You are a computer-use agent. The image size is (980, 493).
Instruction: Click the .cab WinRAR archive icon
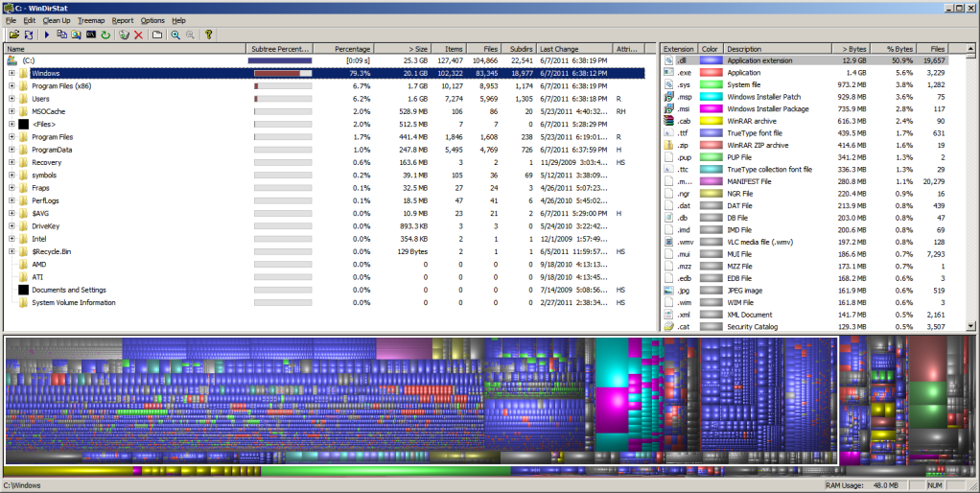point(668,121)
